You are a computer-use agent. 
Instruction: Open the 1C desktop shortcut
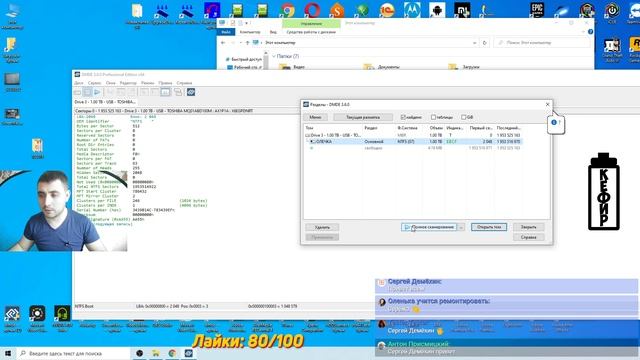[387, 10]
